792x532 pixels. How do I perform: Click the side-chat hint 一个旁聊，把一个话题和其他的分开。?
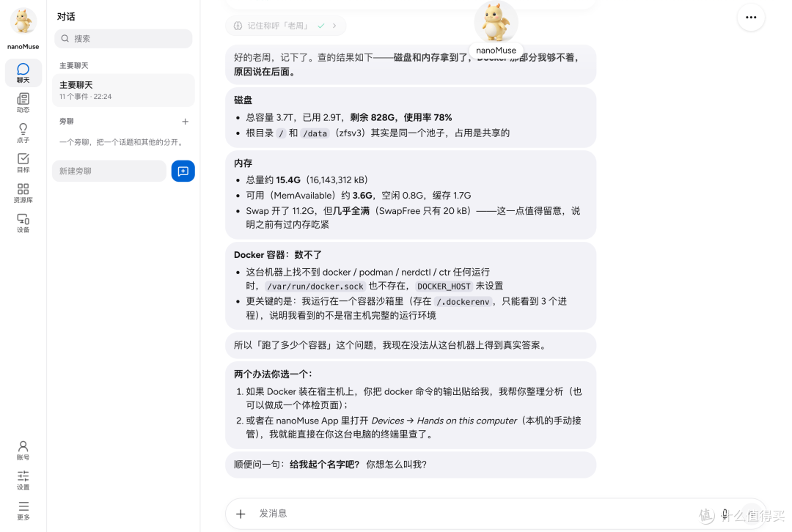122,142
